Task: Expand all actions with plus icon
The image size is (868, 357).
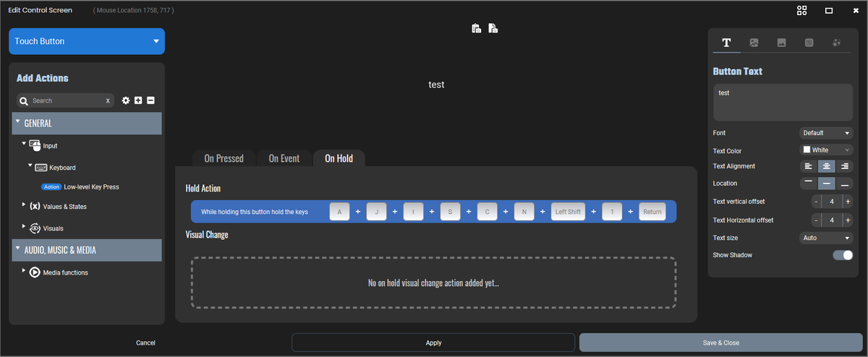Action: (x=138, y=100)
